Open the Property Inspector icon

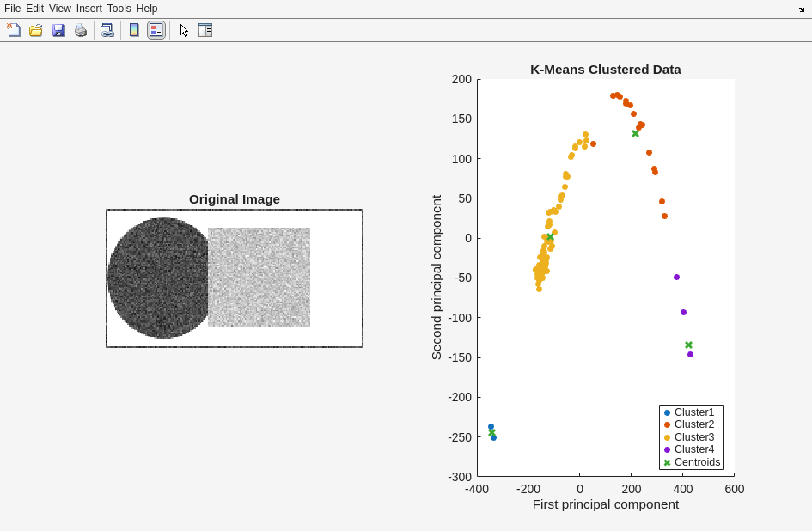coord(205,30)
